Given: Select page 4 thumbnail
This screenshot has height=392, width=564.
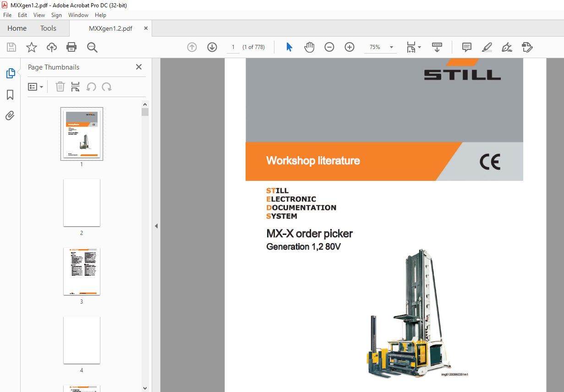Looking at the screenshot, I should tap(82, 340).
